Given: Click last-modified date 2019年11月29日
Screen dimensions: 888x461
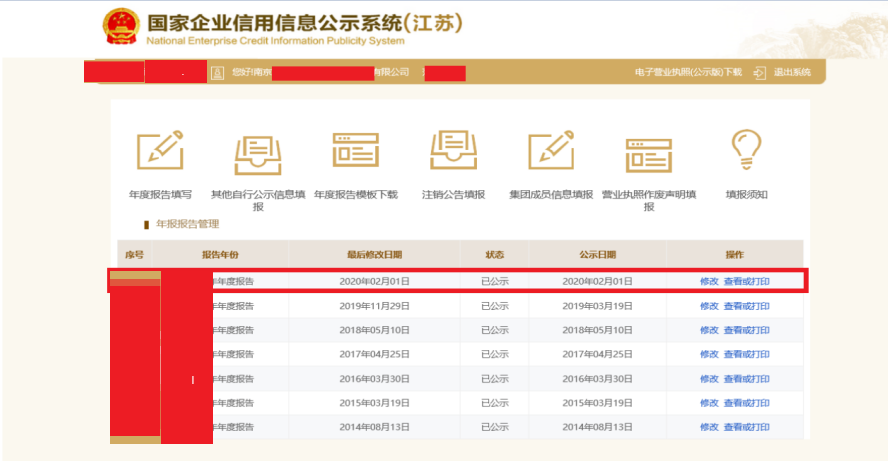Looking at the screenshot, I should click(374, 306).
